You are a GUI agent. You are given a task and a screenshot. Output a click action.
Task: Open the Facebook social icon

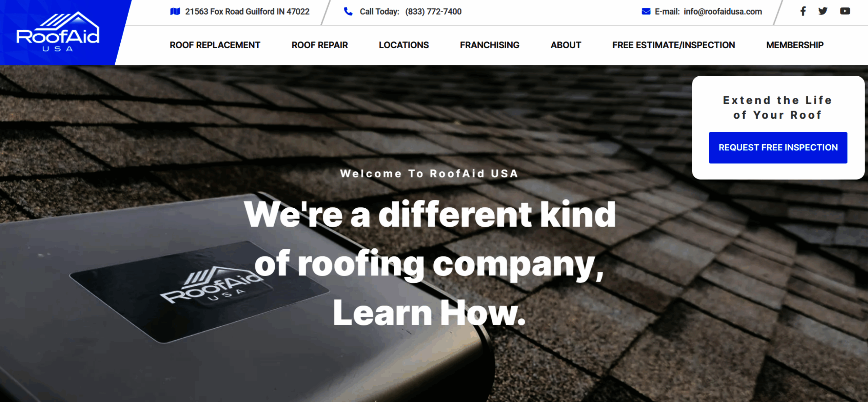click(x=803, y=11)
